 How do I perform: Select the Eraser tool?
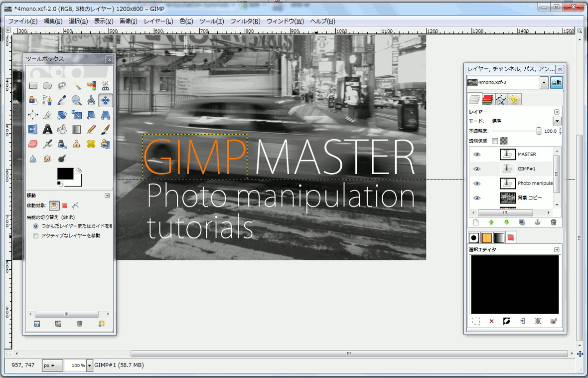(33, 144)
